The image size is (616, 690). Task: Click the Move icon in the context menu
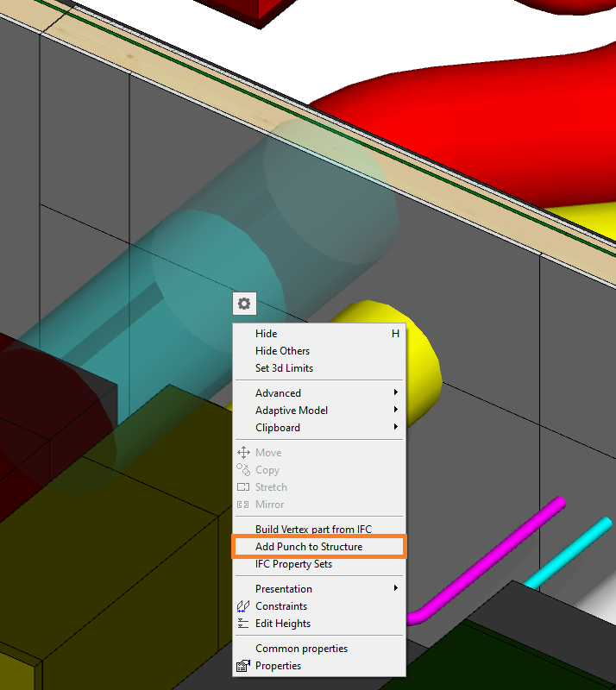243,453
